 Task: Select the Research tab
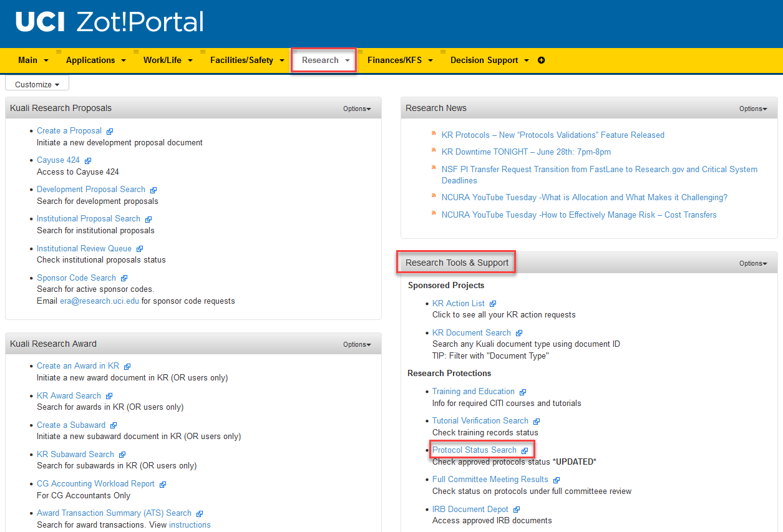click(x=320, y=60)
